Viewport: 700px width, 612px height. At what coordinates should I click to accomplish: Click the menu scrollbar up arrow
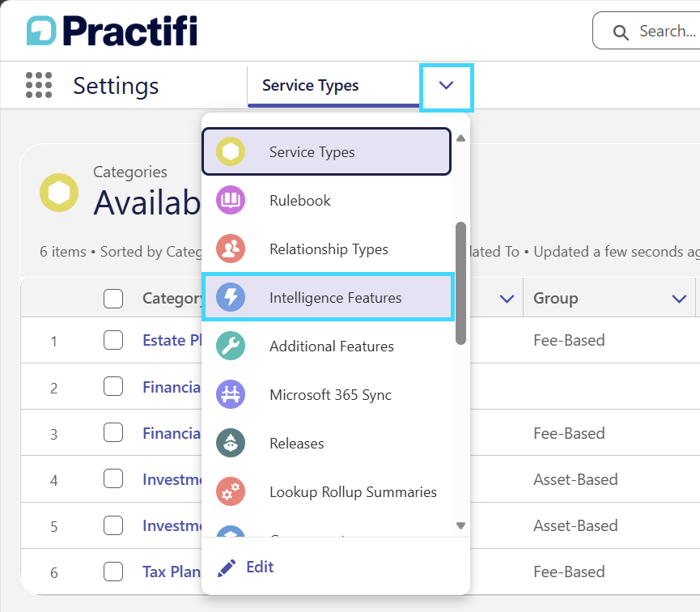(460, 138)
